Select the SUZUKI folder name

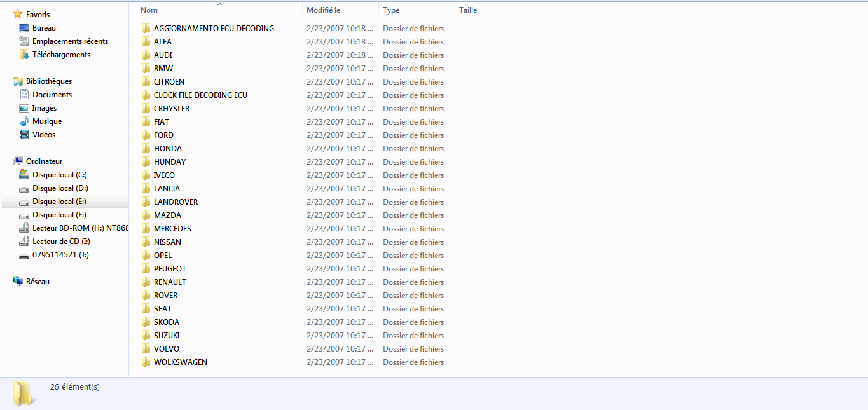pos(167,335)
